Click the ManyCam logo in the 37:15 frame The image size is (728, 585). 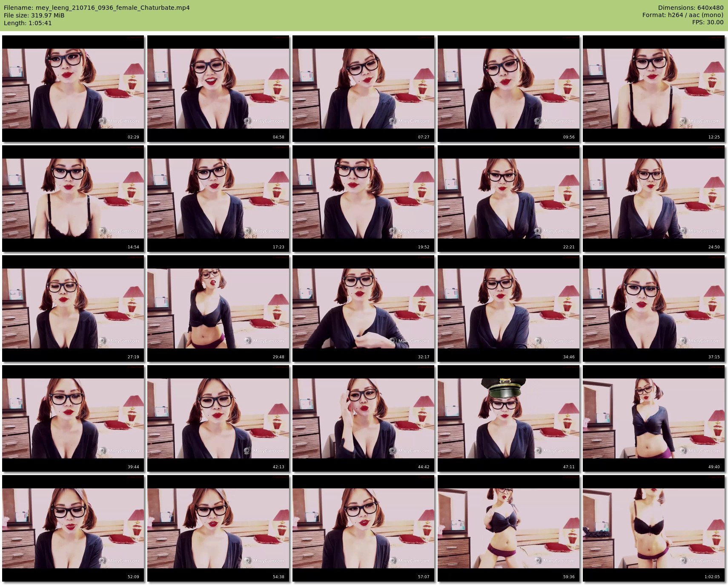(683, 341)
